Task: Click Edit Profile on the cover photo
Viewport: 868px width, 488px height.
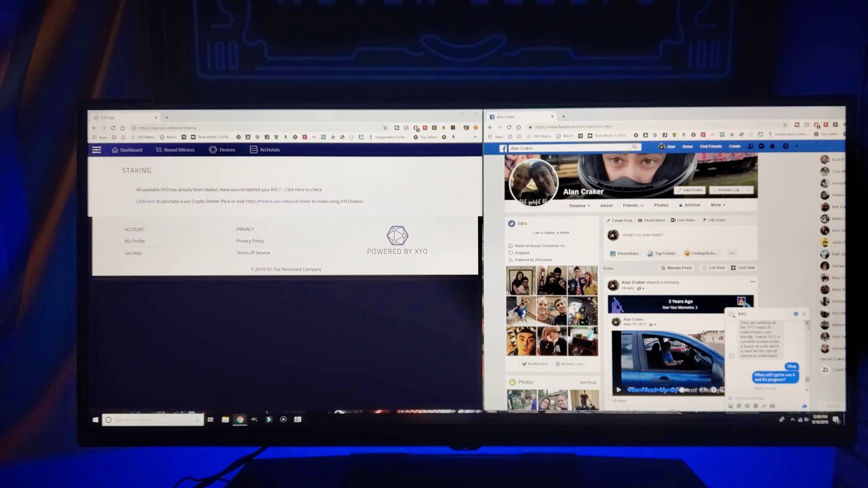Action: [x=690, y=190]
